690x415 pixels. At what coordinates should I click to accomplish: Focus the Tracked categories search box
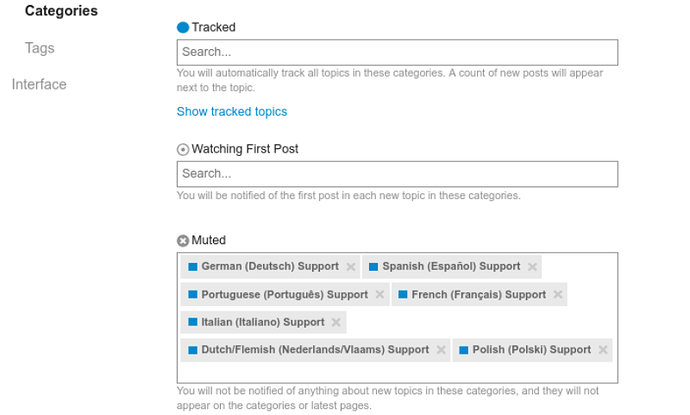coord(397,52)
